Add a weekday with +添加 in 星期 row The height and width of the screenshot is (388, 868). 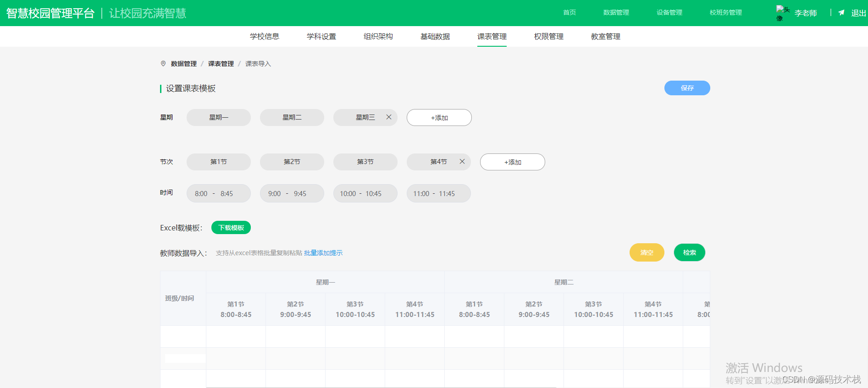point(439,117)
